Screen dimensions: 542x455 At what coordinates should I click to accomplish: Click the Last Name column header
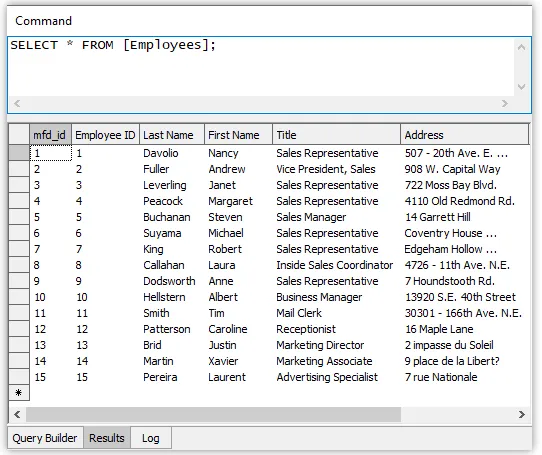point(172,134)
